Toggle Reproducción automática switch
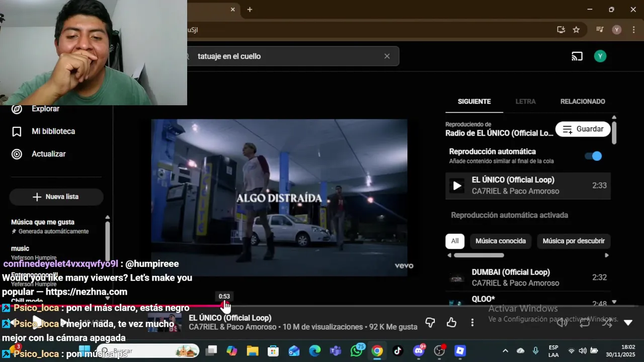This screenshot has width=644, height=362. click(x=593, y=156)
